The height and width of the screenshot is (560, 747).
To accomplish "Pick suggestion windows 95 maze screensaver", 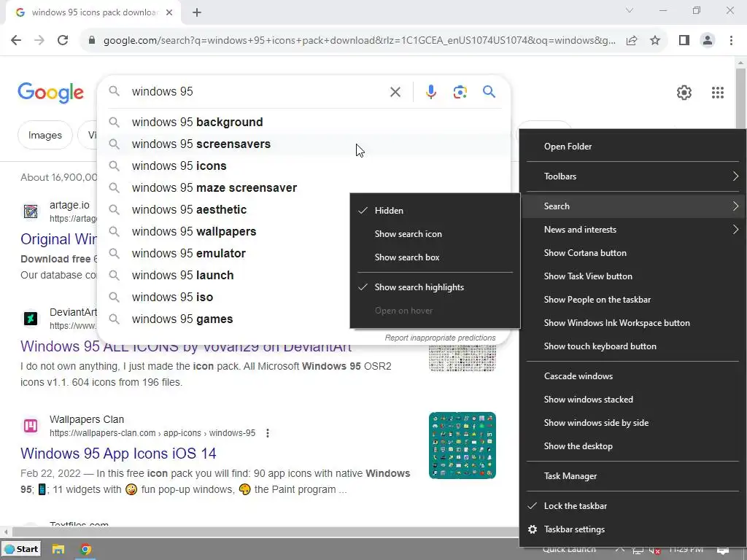I will pyautogui.click(x=224, y=188).
